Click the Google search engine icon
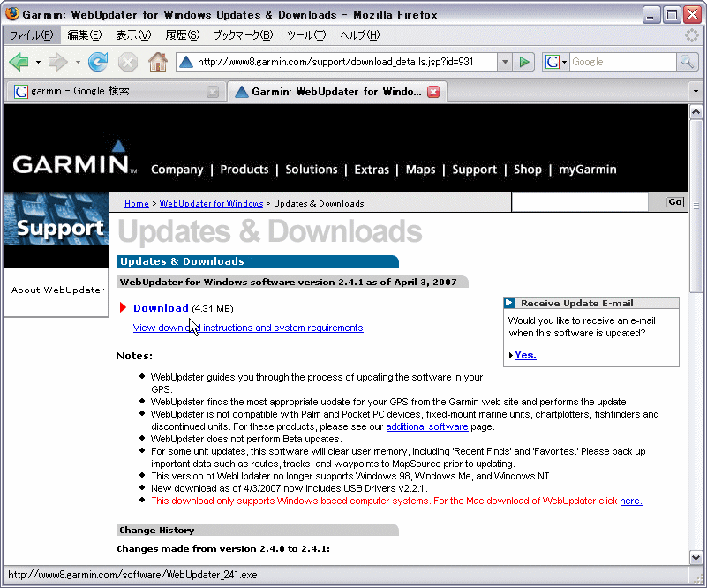The height and width of the screenshot is (588, 707). pos(552,62)
